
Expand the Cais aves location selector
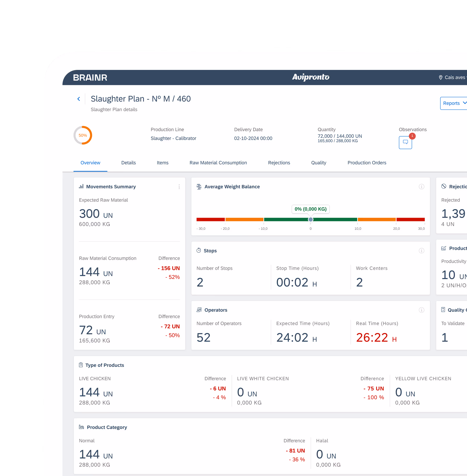point(455,78)
